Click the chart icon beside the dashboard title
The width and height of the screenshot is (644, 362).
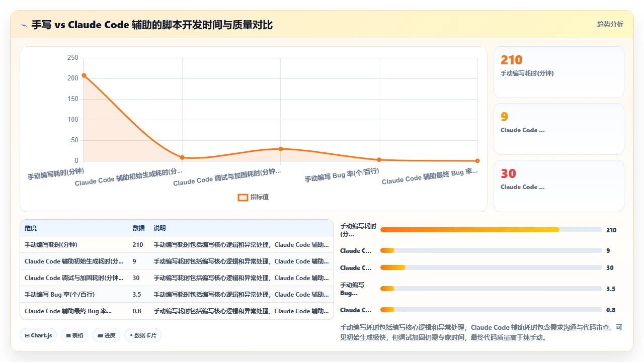24,25
